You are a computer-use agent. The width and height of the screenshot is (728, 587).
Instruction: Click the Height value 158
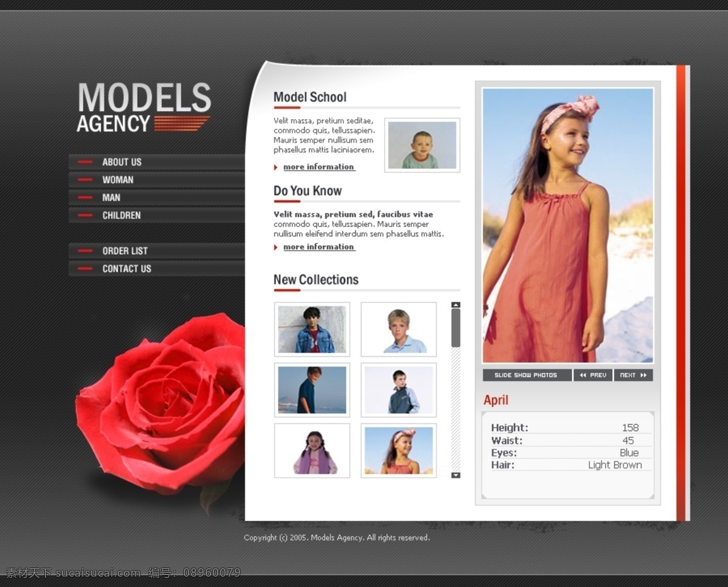point(630,428)
